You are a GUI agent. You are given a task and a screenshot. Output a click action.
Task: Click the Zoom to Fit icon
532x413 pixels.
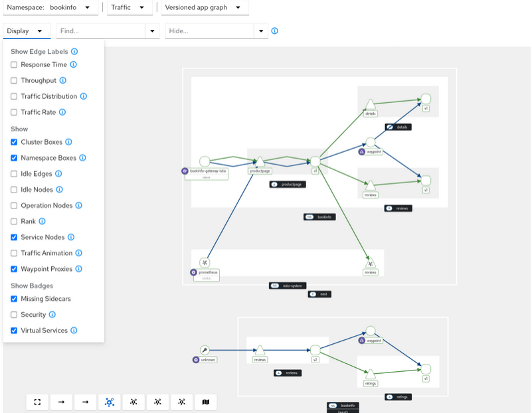(x=37, y=402)
